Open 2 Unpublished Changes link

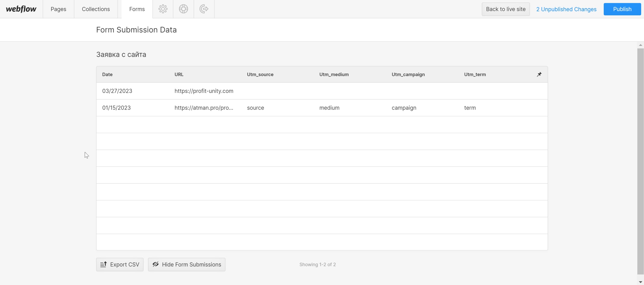pos(566,9)
